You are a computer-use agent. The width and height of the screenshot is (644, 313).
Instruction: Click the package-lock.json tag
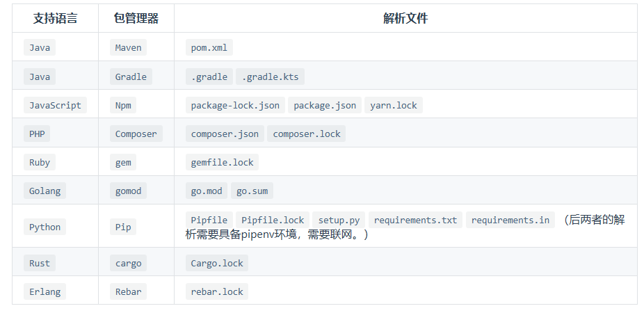click(235, 105)
